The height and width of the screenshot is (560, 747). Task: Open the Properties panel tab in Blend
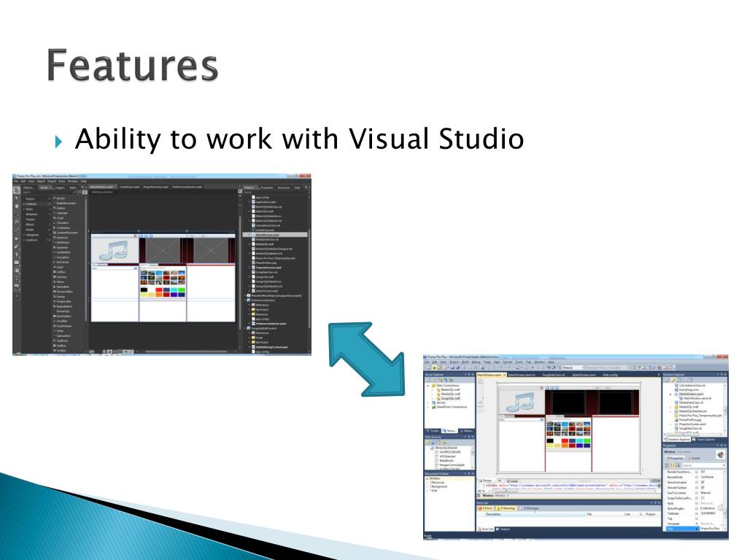[267, 187]
